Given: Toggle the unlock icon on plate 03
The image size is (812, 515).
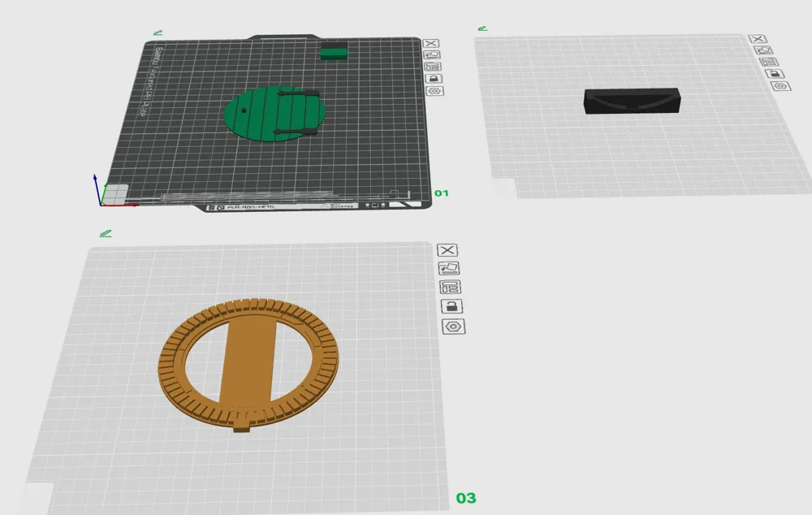Looking at the screenshot, I should click(x=451, y=306).
